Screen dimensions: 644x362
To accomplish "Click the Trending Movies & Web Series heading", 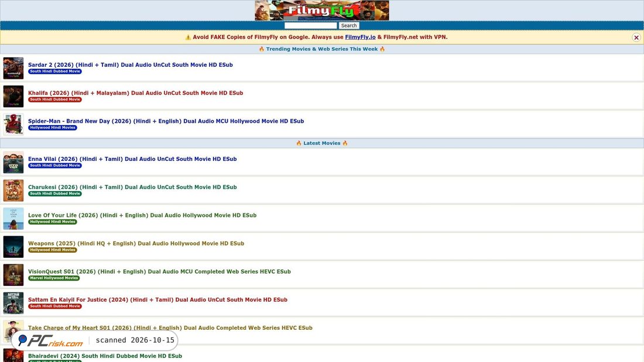I will pyautogui.click(x=322, y=49).
